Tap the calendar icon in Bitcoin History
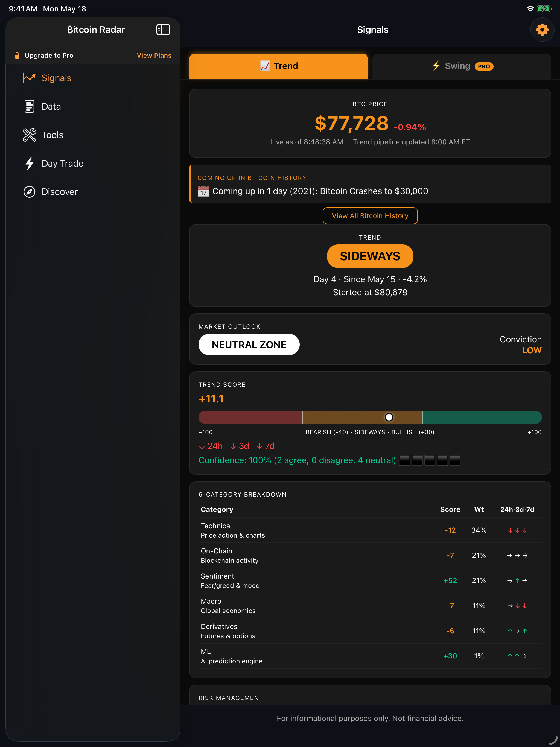Viewport: 560px width, 747px height. [203, 191]
